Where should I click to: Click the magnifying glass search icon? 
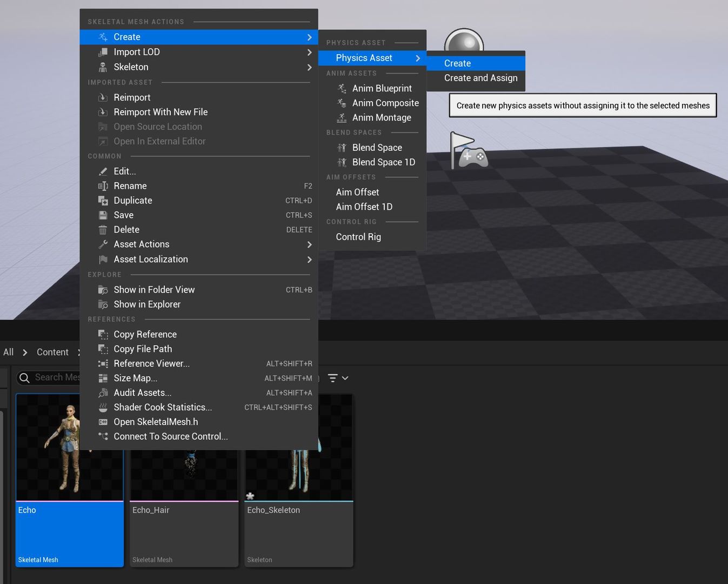click(24, 377)
